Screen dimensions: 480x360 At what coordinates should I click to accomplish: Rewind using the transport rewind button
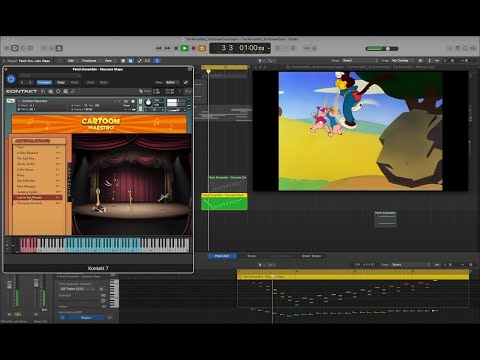[x=159, y=48]
